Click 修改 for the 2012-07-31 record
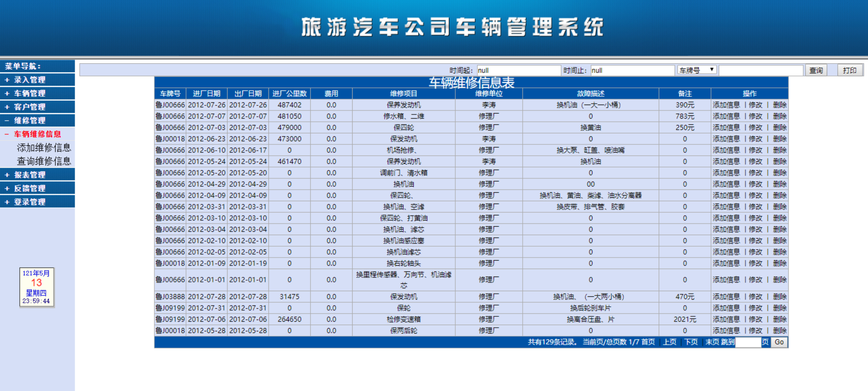This screenshot has width=868, height=391. click(x=755, y=308)
